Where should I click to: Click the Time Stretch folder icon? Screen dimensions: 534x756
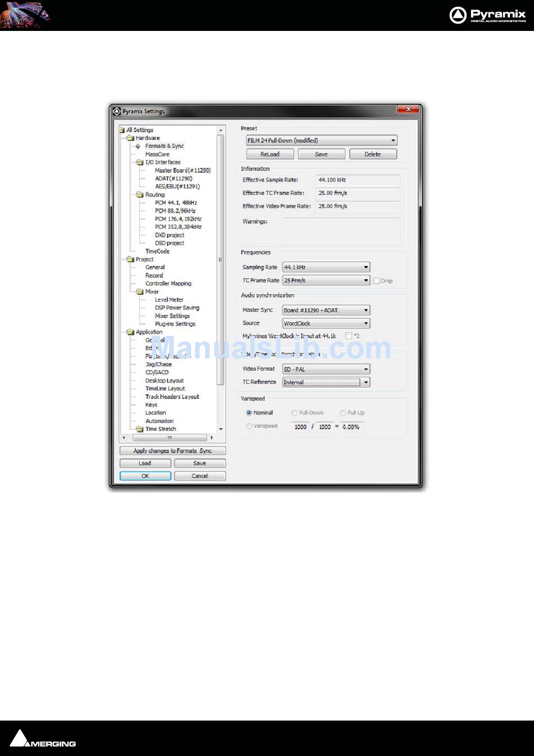pos(140,429)
